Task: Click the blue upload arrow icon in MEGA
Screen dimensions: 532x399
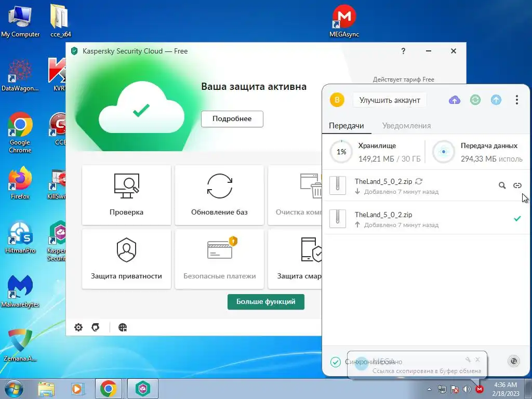Action: [x=496, y=100]
